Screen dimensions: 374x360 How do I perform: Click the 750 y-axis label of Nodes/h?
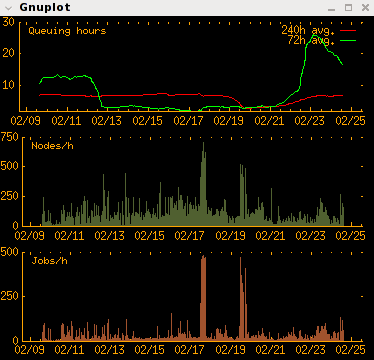coord(9,137)
